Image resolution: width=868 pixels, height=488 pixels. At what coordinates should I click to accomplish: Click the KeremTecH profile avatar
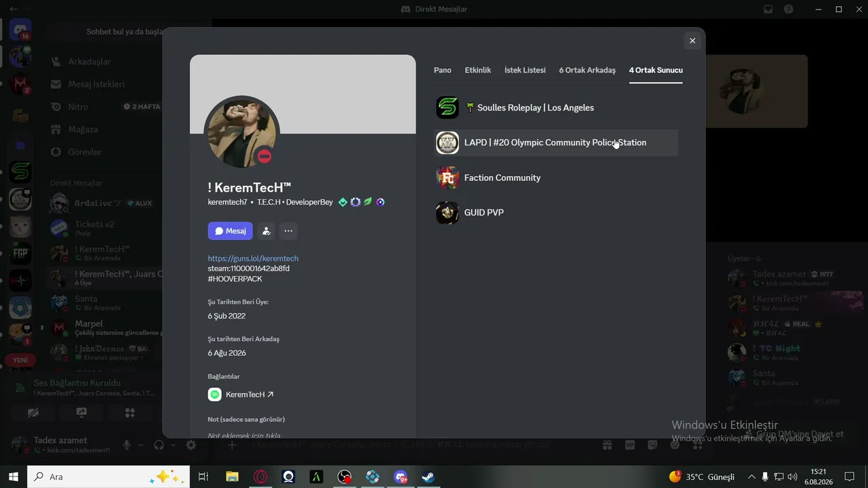[241, 132]
